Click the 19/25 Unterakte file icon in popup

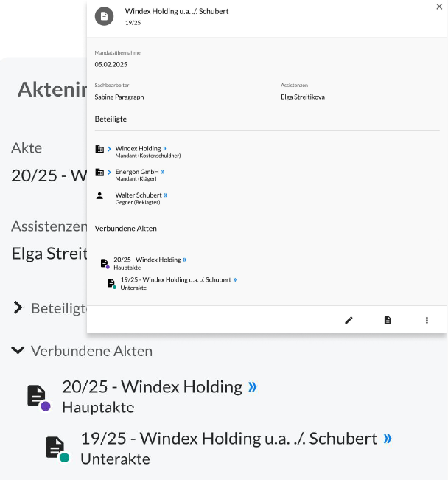[x=111, y=283]
